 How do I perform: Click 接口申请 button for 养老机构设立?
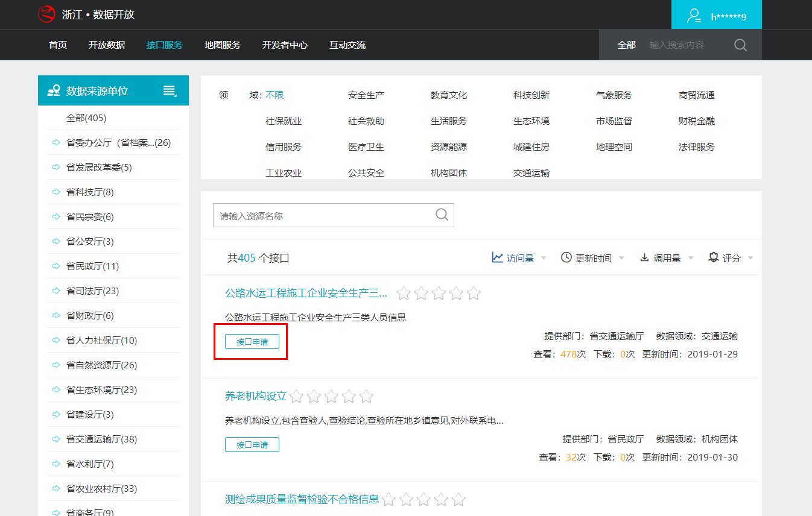pos(252,445)
